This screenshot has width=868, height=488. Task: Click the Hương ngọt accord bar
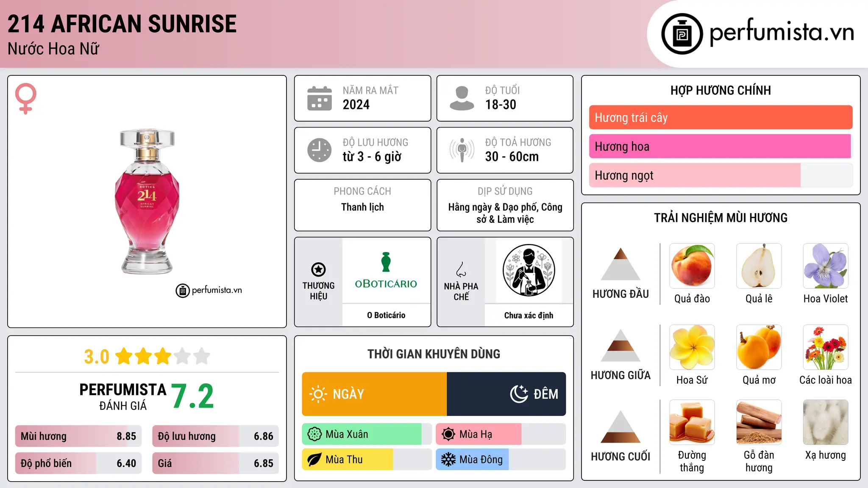(721, 175)
